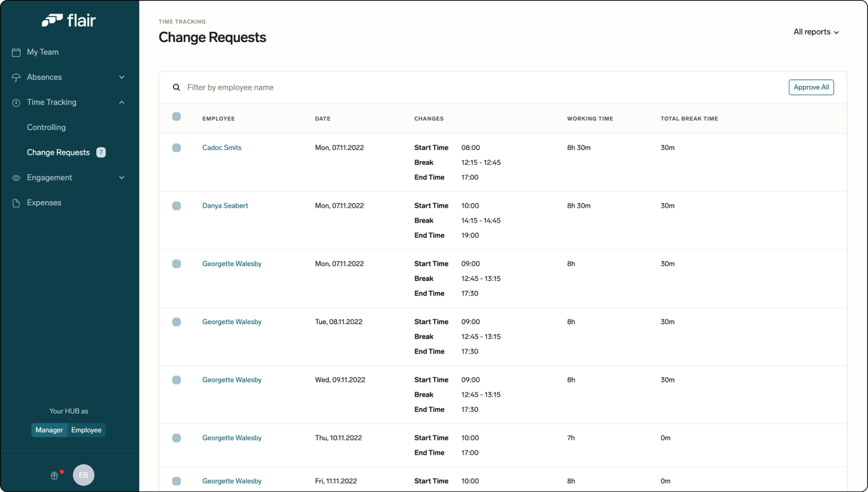Collapse the Time Tracking section
The width and height of the screenshot is (868, 492).
click(x=121, y=102)
